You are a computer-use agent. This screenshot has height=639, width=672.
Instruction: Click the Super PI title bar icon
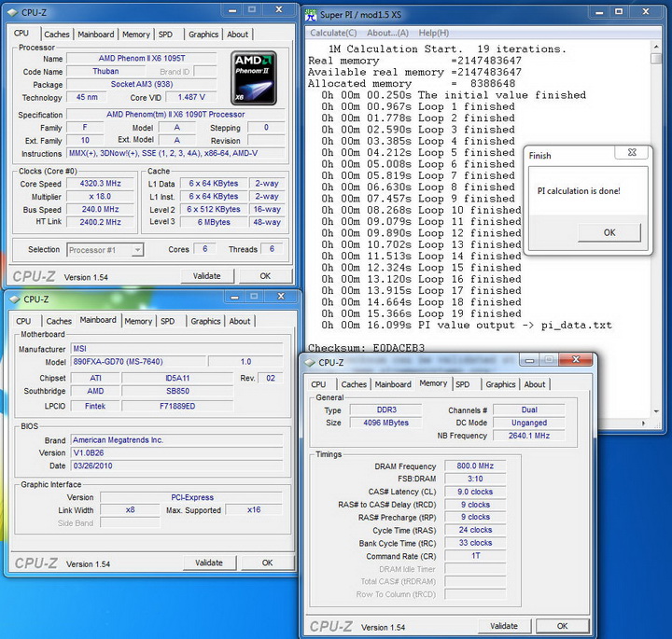[x=311, y=16]
